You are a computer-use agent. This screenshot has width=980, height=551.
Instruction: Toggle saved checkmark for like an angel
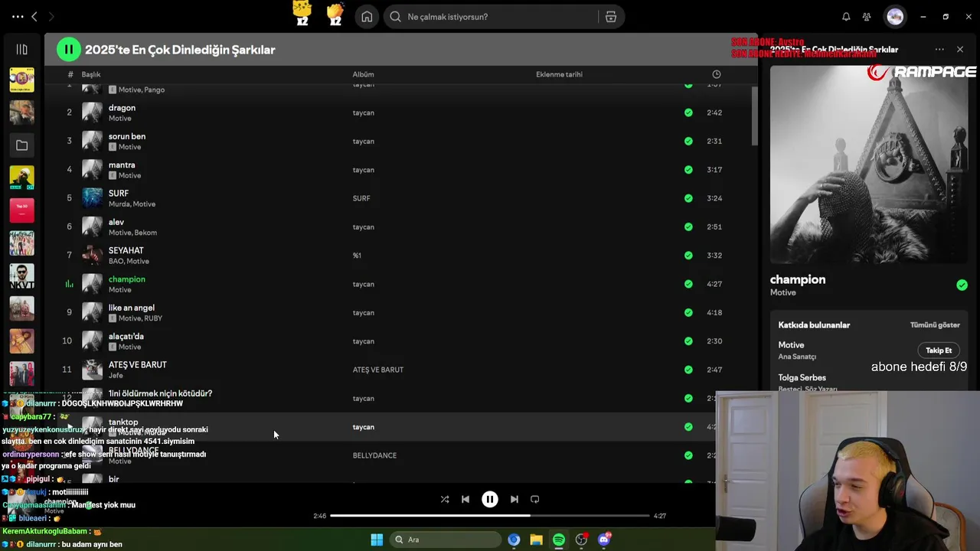pyautogui.click(x=688, y=312)
